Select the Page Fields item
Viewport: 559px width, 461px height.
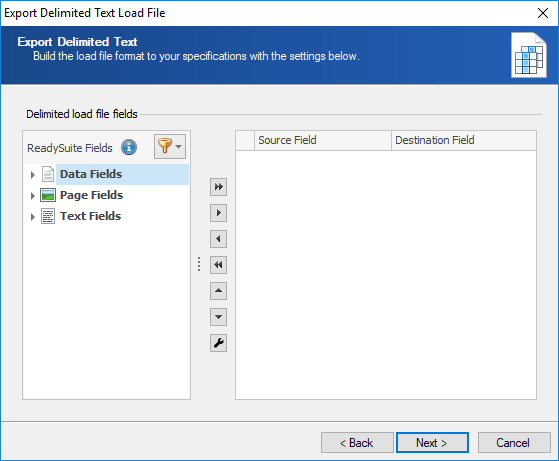(91, 195)
